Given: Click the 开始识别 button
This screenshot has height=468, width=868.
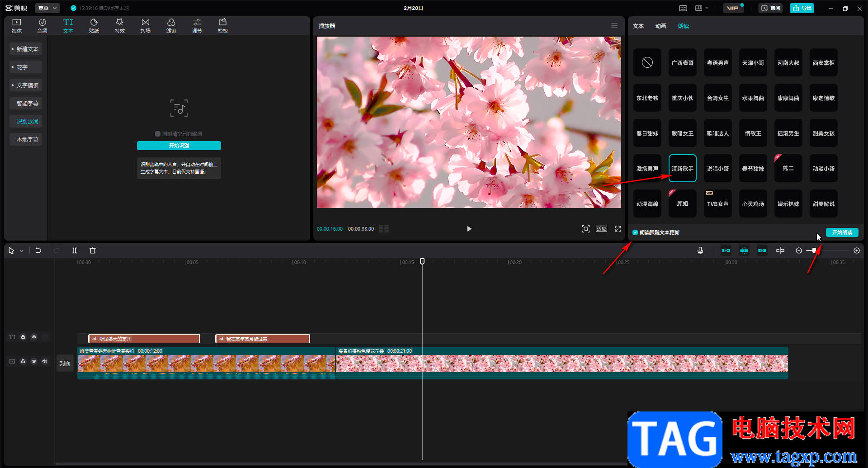Looking at the screenshot, I should [x=179, y=146].
